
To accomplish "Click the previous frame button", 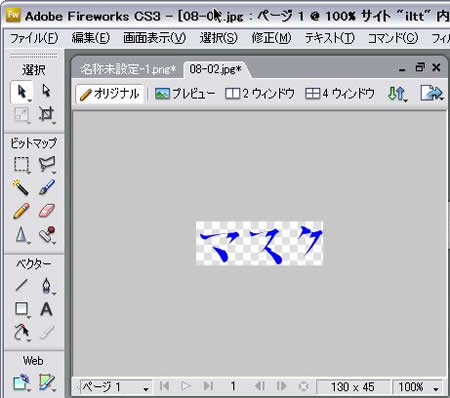I will [259, 386].
